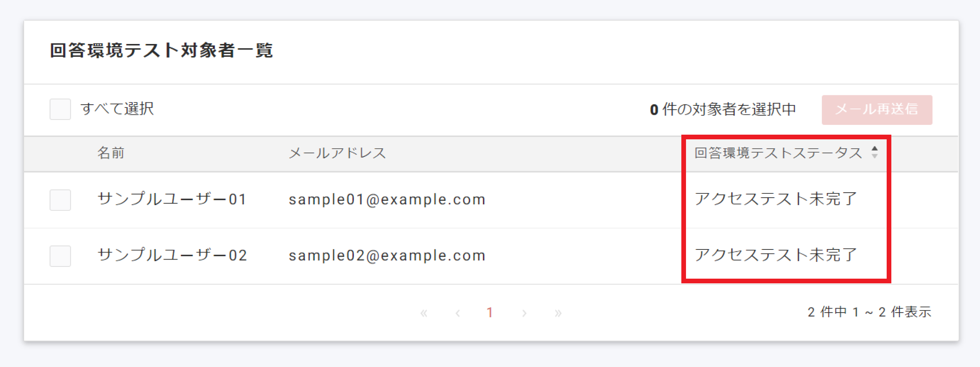This screenshot has width=980, height=367.
Task: Click サンプルユーザー01's アクセステスト未完了 status
Action: point(776,199)
